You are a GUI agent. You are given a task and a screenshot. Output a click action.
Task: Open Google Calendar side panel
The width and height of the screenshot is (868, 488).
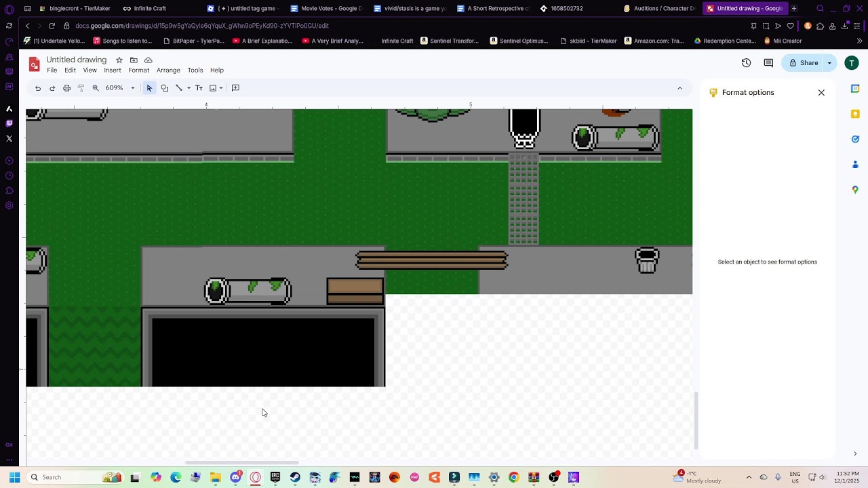click(855, 89)
